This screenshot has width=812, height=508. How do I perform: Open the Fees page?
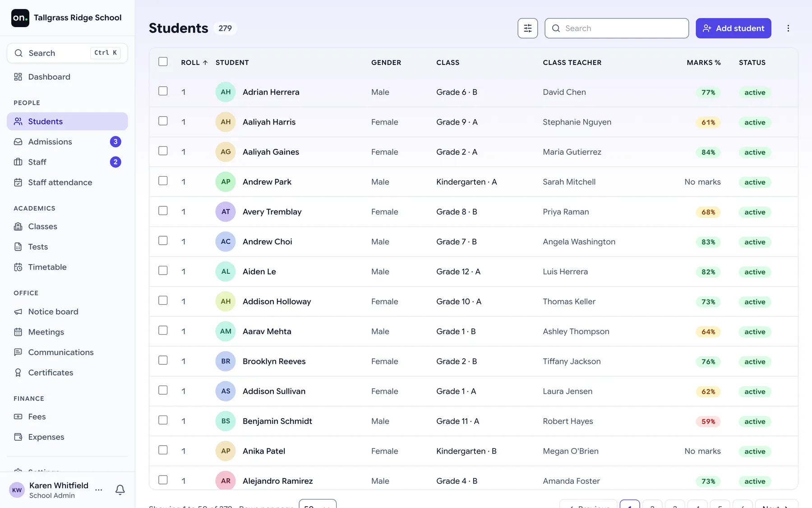tap(67, 417)
